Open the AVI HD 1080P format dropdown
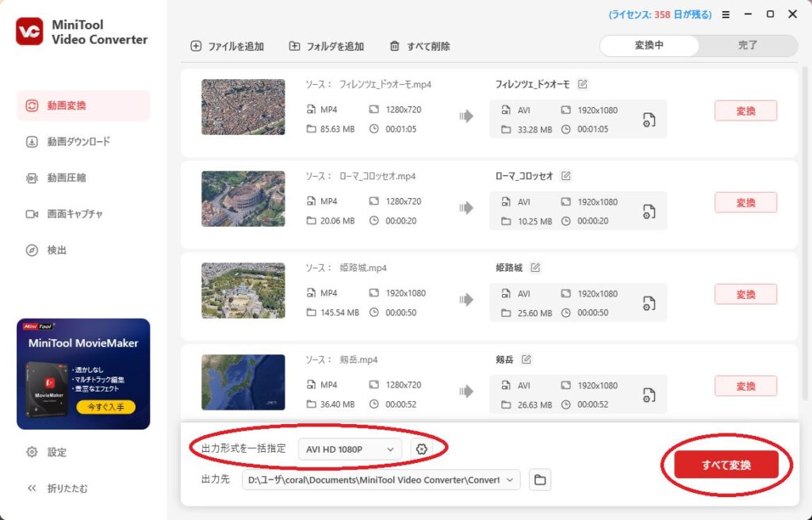Screen dimensions: 812x520 [350, 449]
